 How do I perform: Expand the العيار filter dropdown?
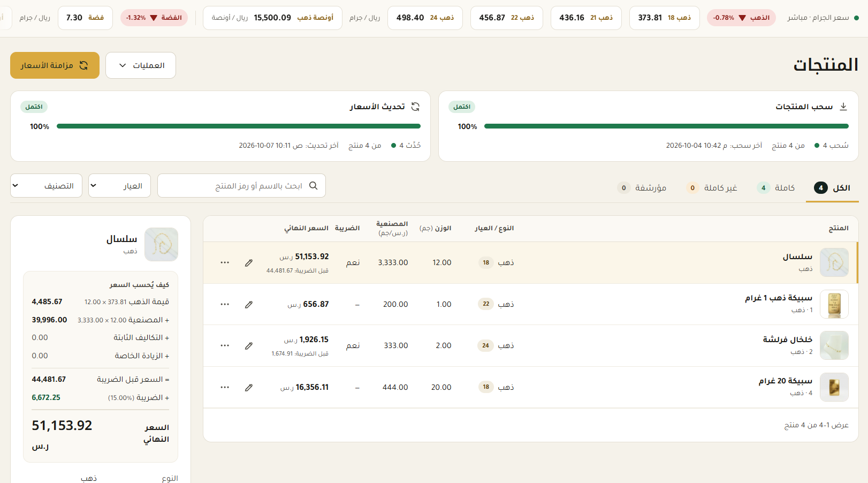pyautogui.click(x=119, y=186)
